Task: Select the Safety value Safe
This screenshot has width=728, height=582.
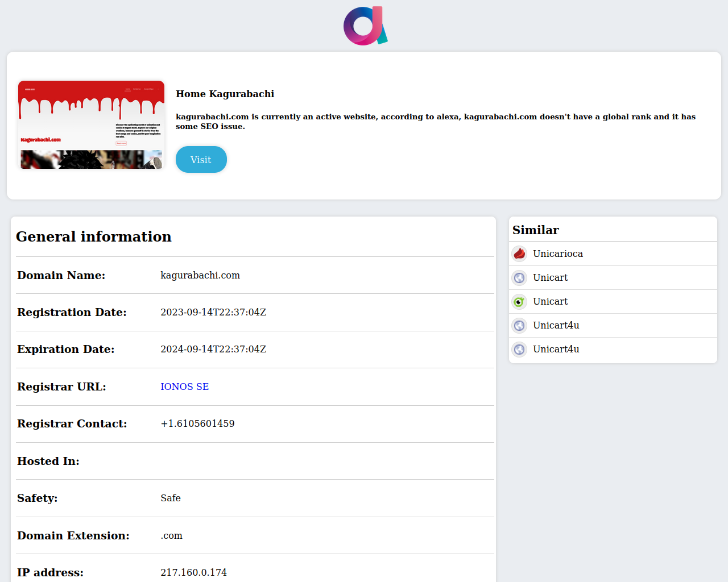Action: click(x=171, y=498)
